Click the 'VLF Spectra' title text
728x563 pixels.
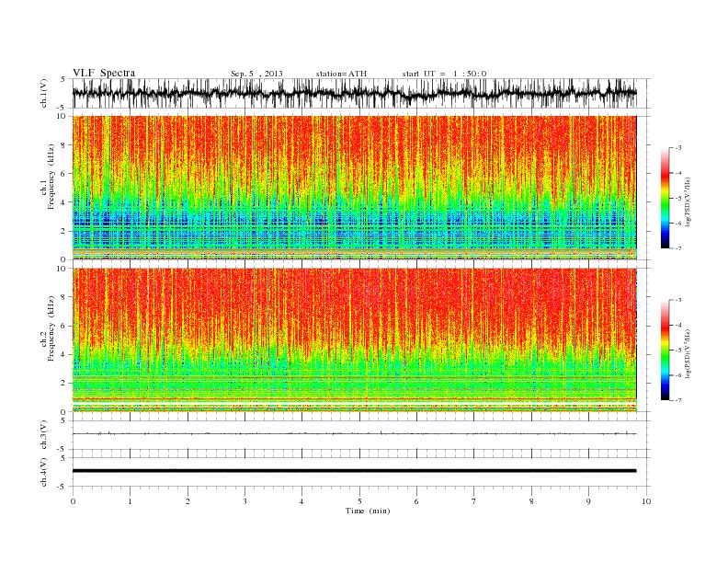coord(104,73)
